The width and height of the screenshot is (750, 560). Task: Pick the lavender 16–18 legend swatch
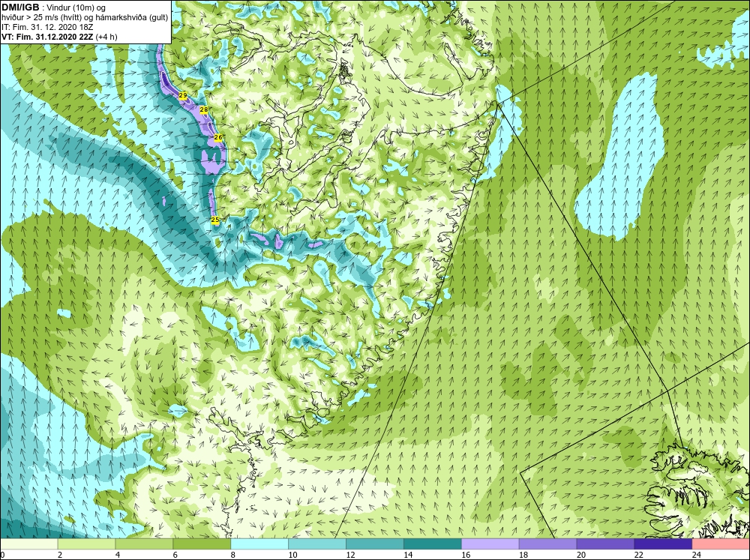coord(490,544)
